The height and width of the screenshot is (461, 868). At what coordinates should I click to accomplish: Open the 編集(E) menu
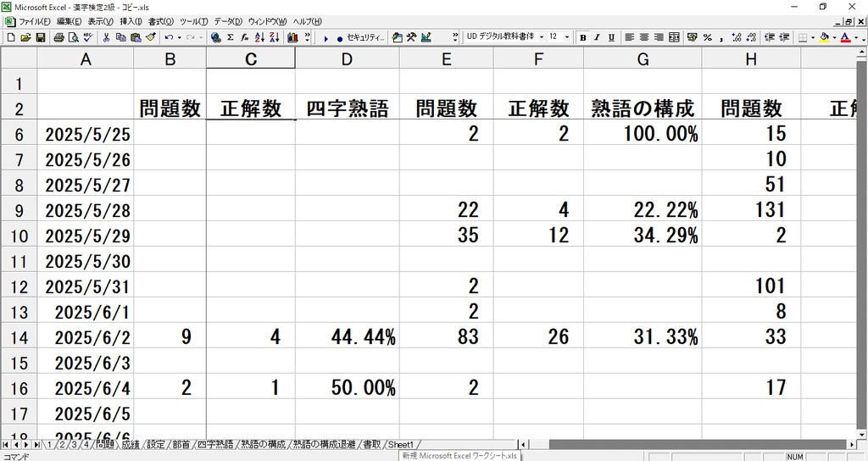[70, 21]
